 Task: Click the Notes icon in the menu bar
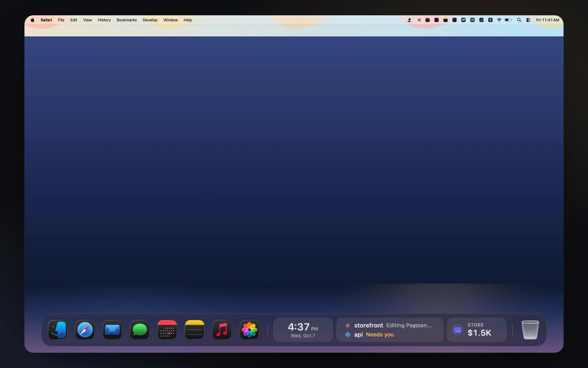pyautogui.click(x=446, y=20)
